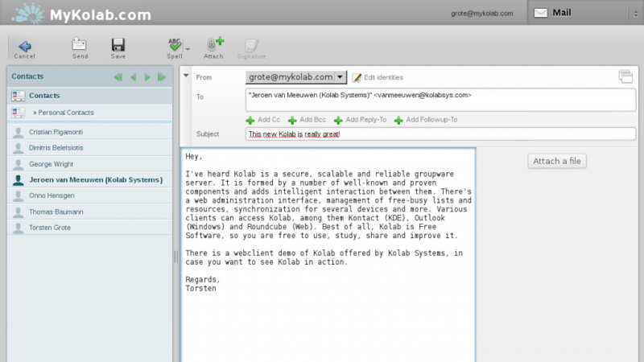Click the Edit identities link
Screen dimensions: 644x362
pos(383,77)
